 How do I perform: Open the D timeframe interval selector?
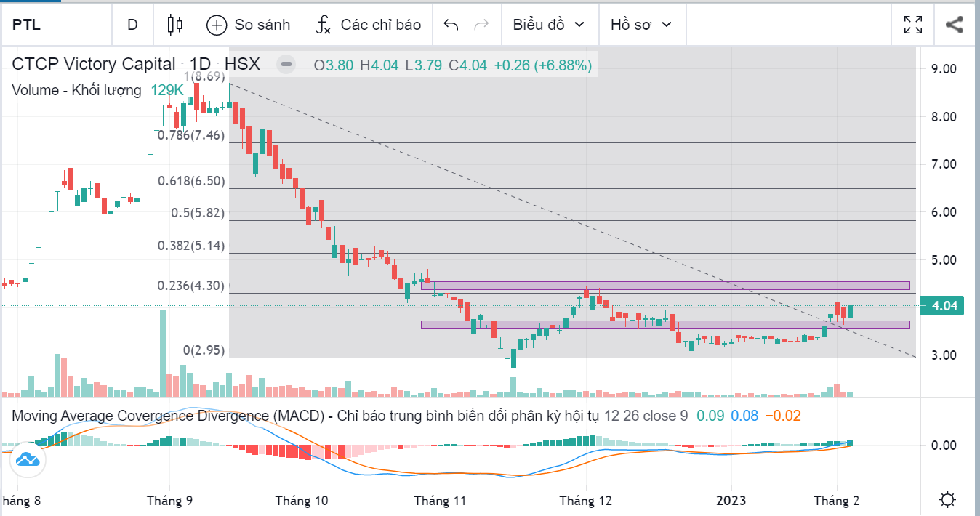(x=132, y=24)
